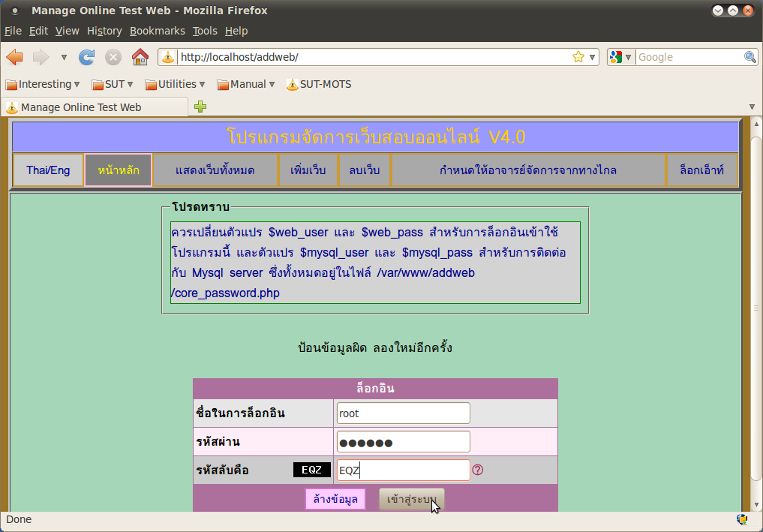The width and height of the screenshot is (763, 532).
Task: Open a new tab with the plus icon
Action: [200, 107]
